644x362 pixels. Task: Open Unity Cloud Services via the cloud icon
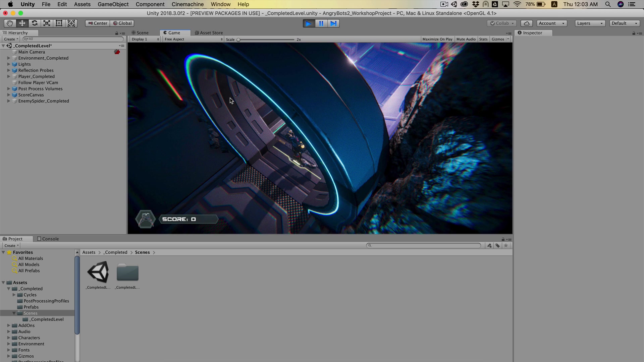click(x=526, y=23)
